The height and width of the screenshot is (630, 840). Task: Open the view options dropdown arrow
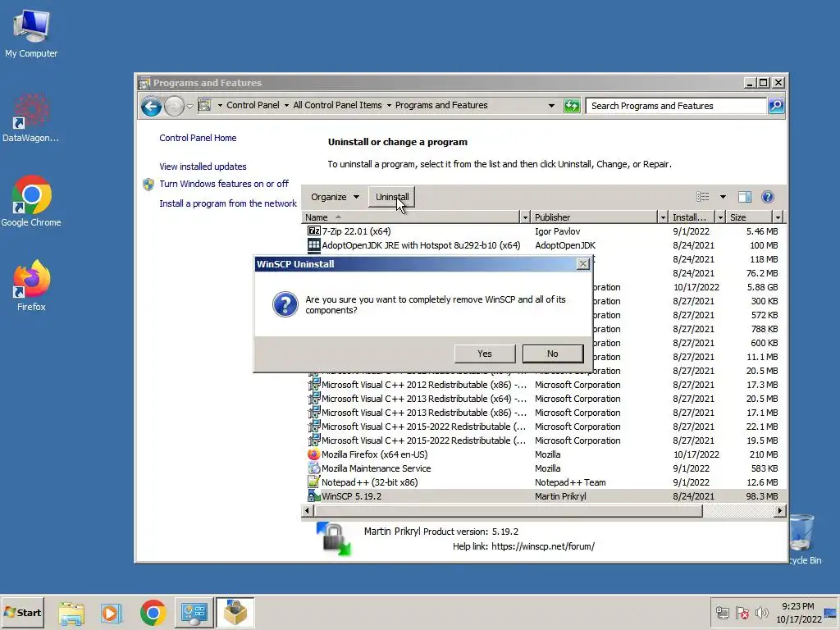pyautogui.click(x=723, y=197)
